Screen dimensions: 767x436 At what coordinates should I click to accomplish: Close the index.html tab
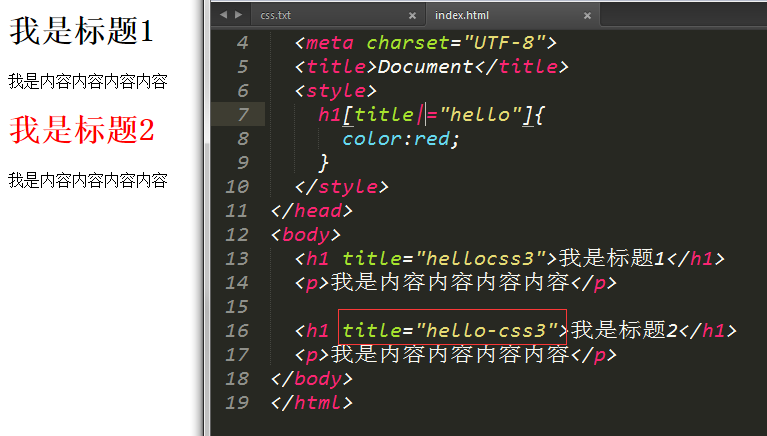tap(587, 16)
